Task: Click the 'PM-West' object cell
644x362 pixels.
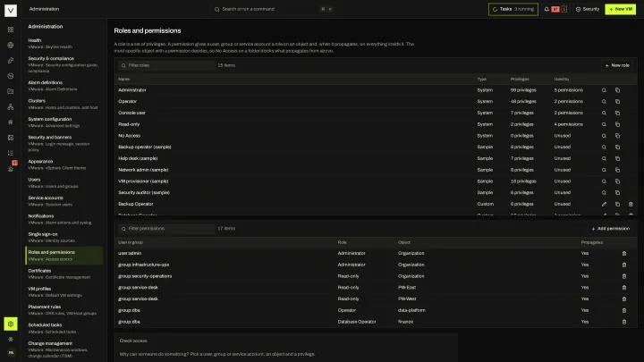Action: (x=407, y=299)
